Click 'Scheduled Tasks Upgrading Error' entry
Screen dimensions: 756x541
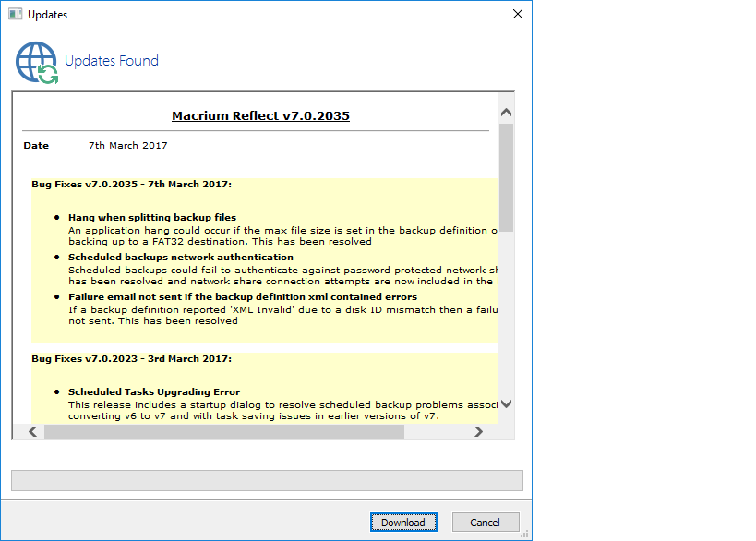[154, 392]
